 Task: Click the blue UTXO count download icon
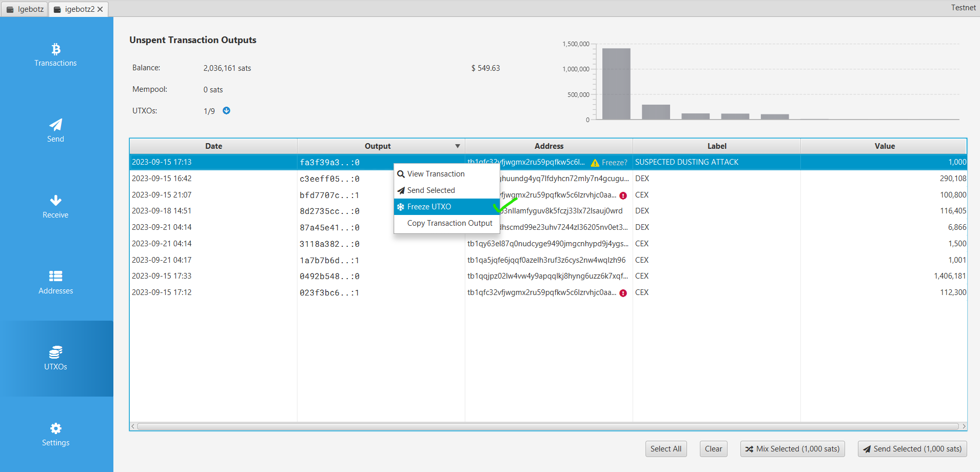(x=226, y=110)
